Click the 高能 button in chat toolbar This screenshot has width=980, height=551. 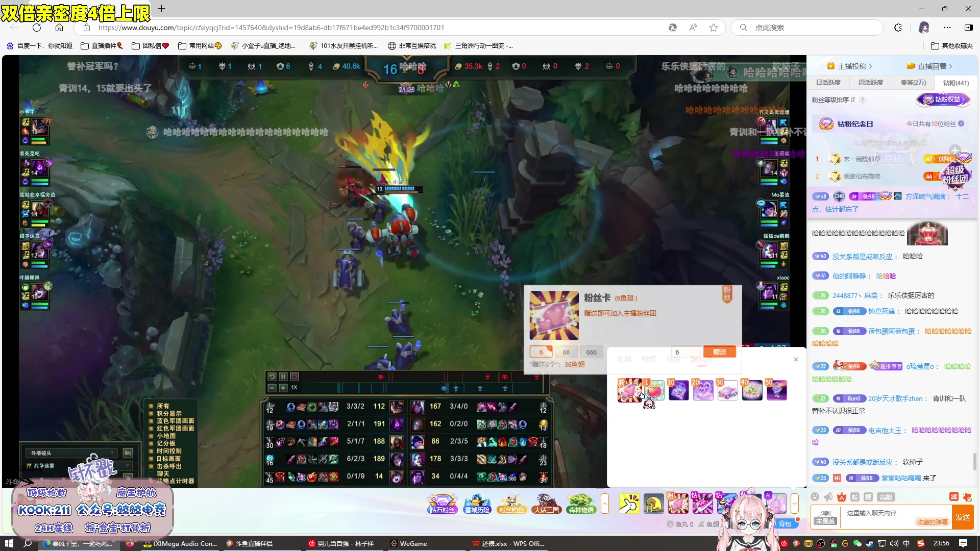pos(886,497)
